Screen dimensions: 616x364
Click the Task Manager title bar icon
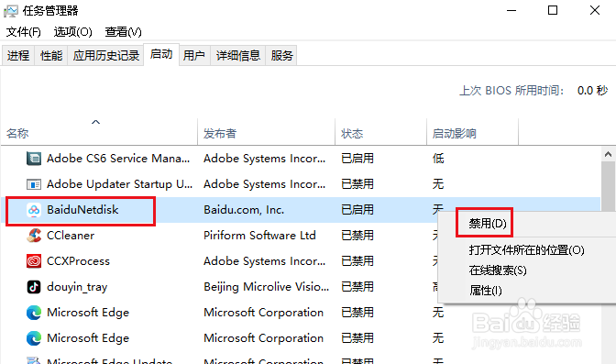coord(11,11)
